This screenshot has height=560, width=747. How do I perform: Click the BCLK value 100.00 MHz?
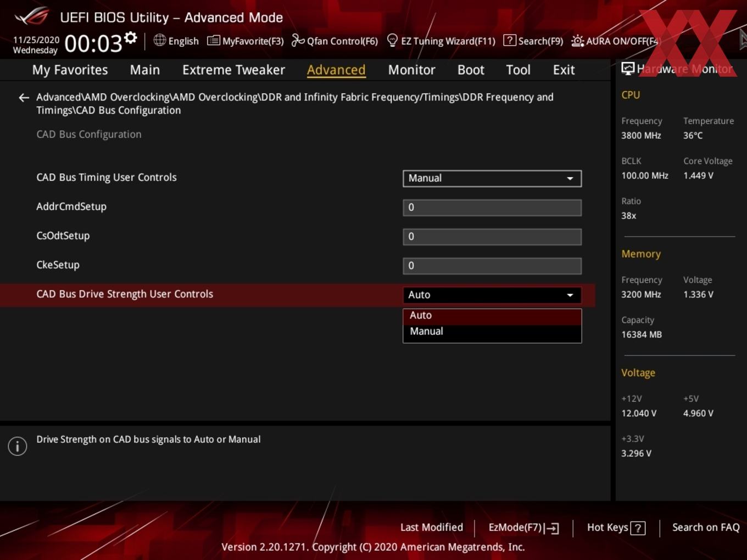pyautogui.click(x=645, y=176)
